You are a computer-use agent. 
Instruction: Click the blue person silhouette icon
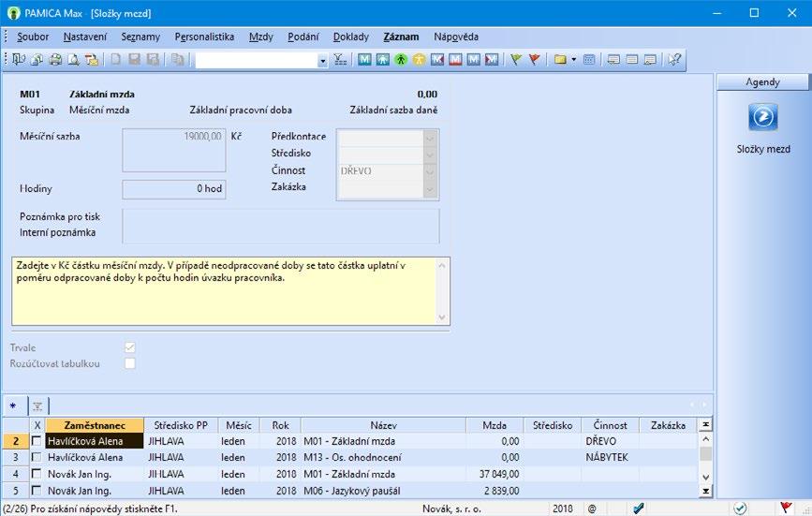click(x=383, y=60)
